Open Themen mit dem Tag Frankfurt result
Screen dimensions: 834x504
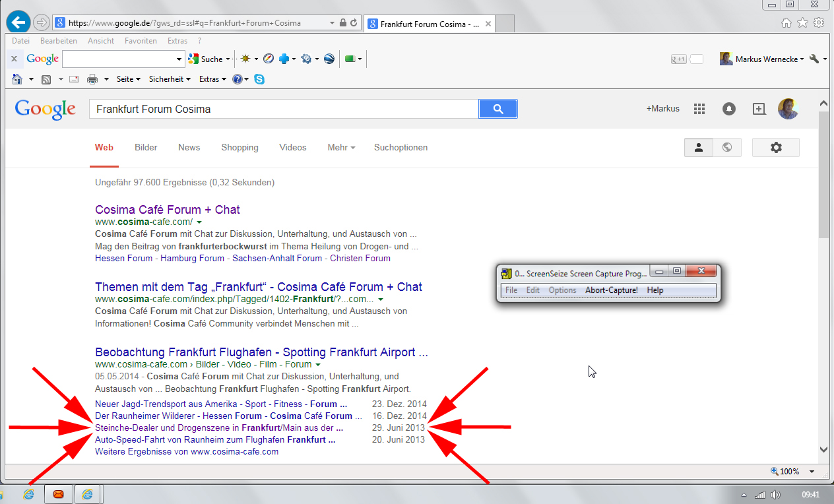point(259,287)
